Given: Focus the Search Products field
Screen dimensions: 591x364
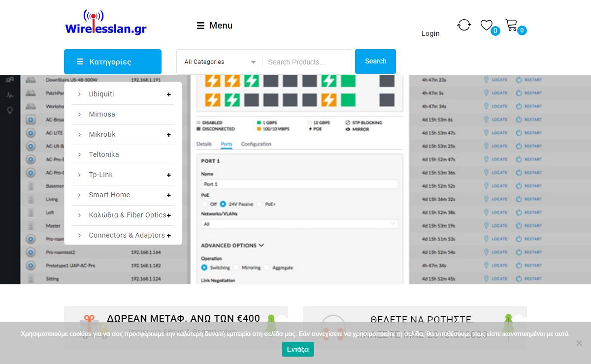Looking at the screenshot, I should coord(307,62).
